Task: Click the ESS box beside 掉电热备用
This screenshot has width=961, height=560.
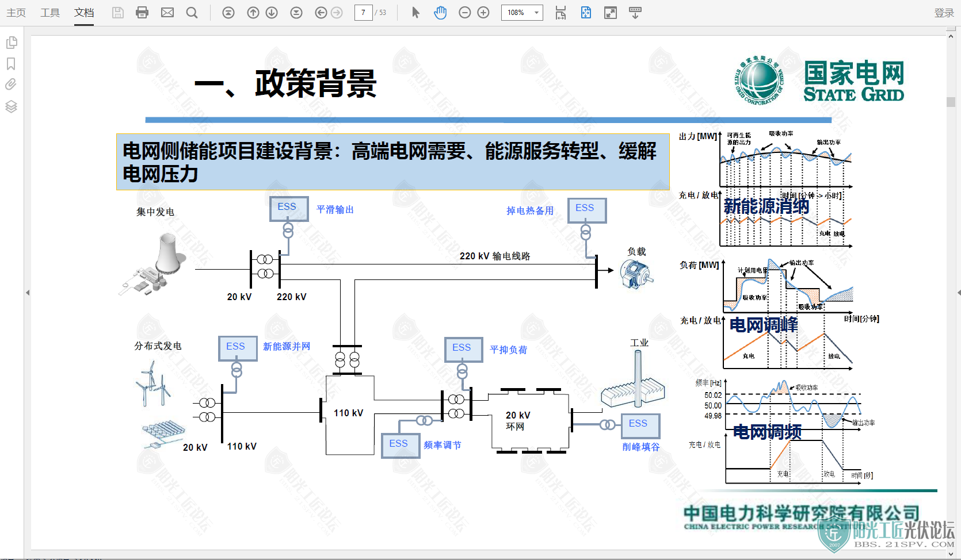Action: pyautogui.click(x=586, y=210)
